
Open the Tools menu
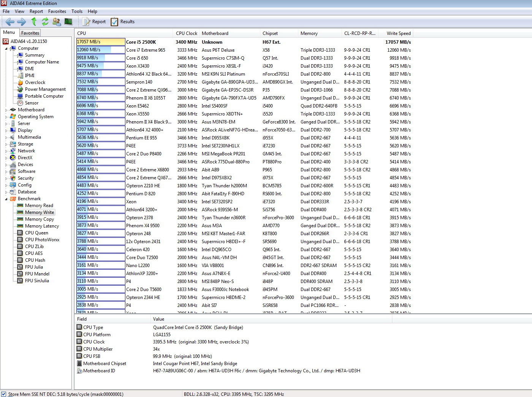[77, 11]
